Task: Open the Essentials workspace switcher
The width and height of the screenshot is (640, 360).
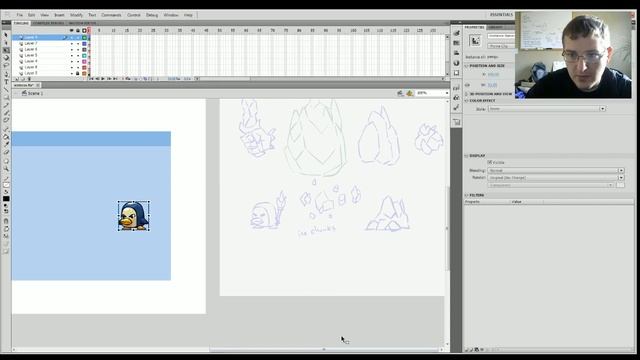Action: [x=501, y=15]
